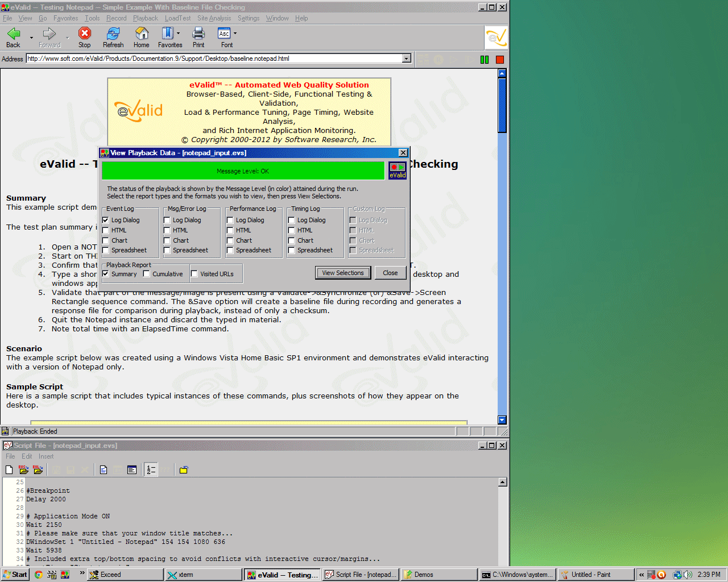Viewport: 728px width, 582px height.
Task: Open the Back button history dropdown
Action: (31, 38)
